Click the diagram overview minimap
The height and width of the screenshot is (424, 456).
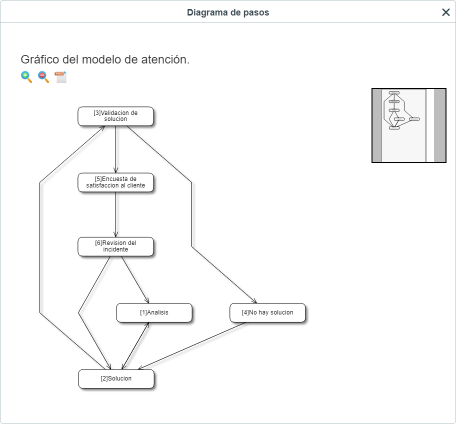(x=409, y=125)
